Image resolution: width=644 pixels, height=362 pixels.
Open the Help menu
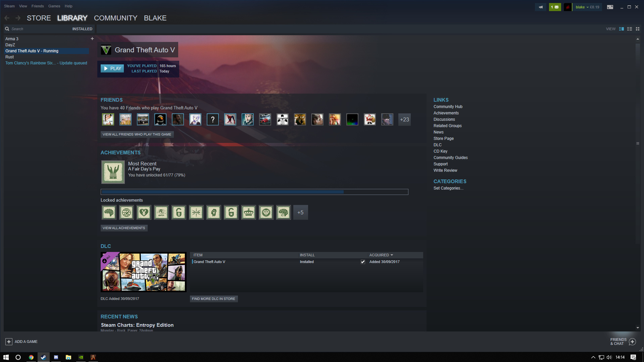pyautogui.click(x=68, y=6)
